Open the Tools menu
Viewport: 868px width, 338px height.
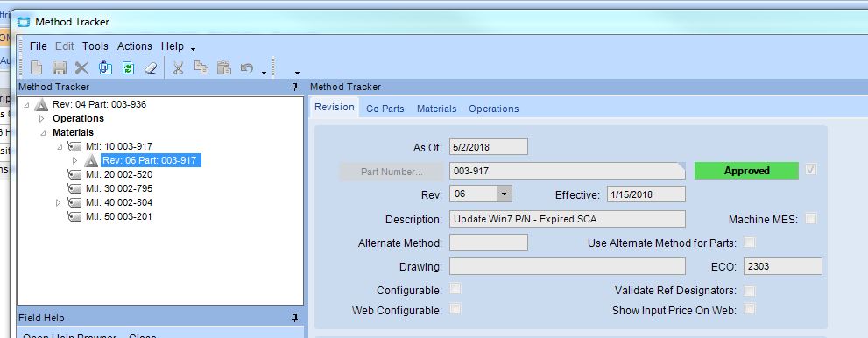tap(95, 46)
